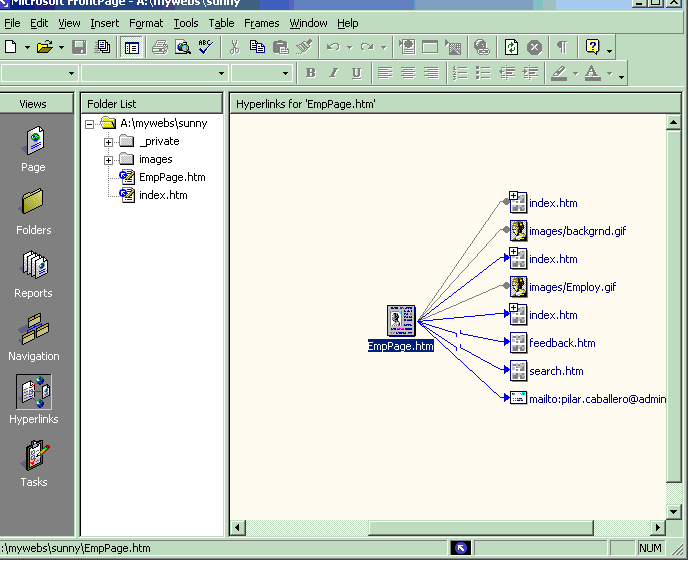Click horizontal scrollbar right arrow

point(658,527)
